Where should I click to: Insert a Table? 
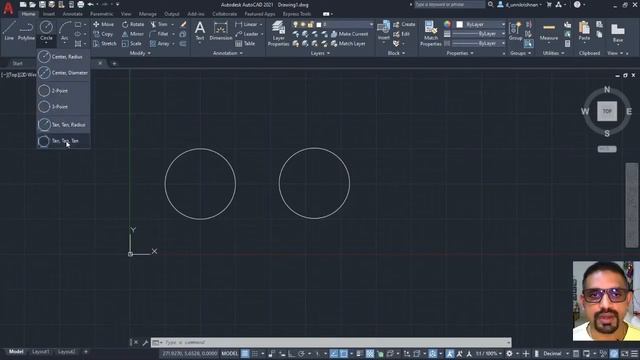tap(245, 44)
